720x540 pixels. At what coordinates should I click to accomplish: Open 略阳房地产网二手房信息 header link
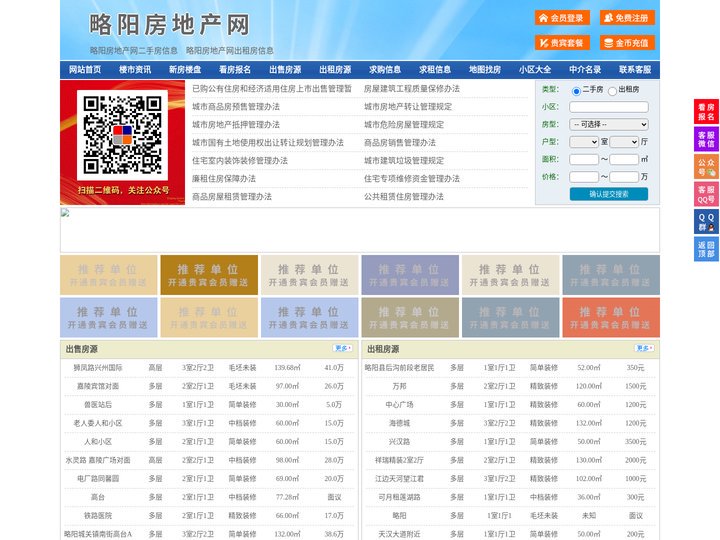(134, 51)
